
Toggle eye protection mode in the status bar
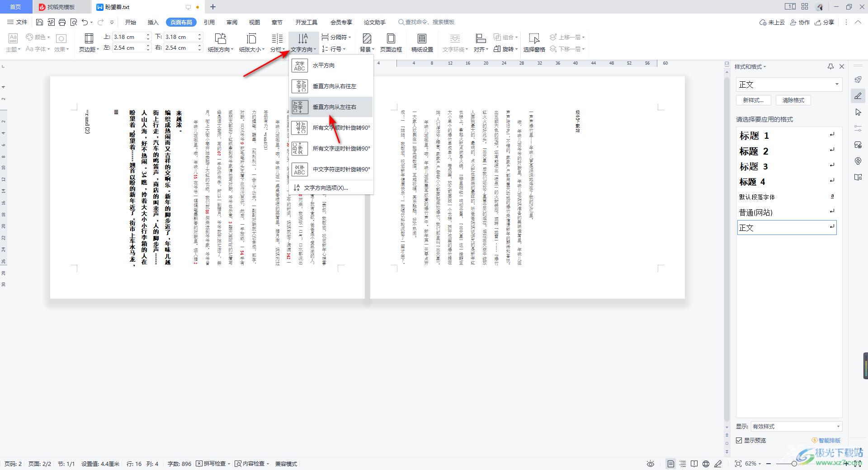tap(651, 464)
